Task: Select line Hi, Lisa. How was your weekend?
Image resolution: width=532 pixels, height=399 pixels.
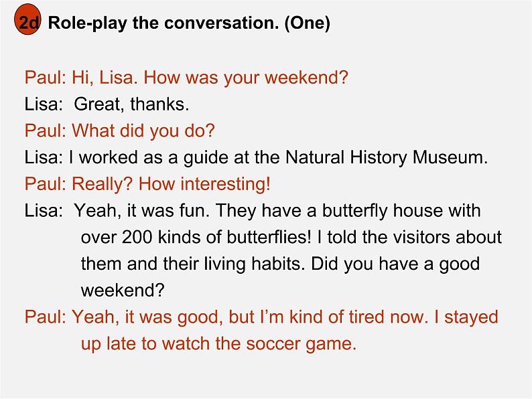Action: click(210, 78)
